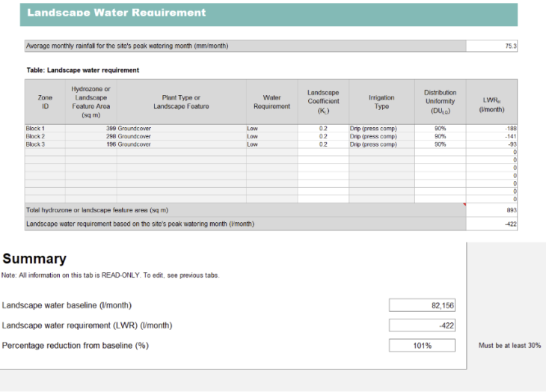Screen dimensions: 546x392
Task: Click Block 1 LWR value -188
Action: click(491, 129)
